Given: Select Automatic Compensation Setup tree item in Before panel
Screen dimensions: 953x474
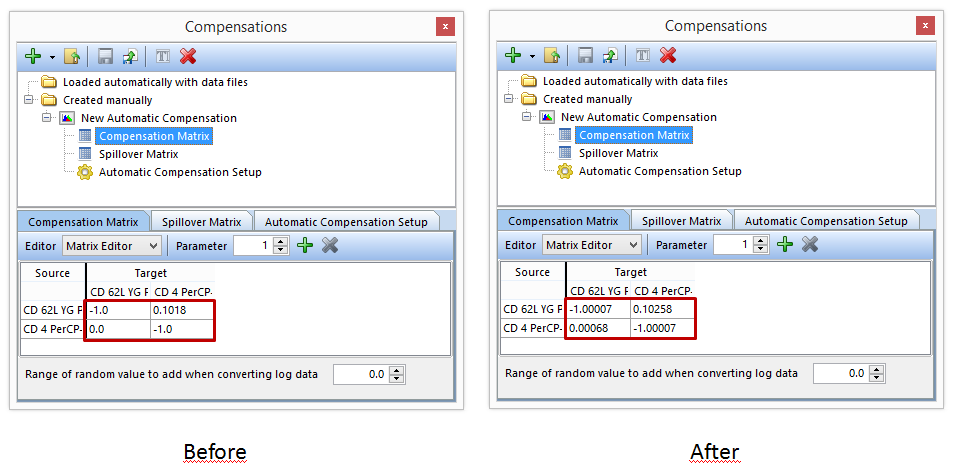Looking at the screenshot, I should (x=180, y=172).
